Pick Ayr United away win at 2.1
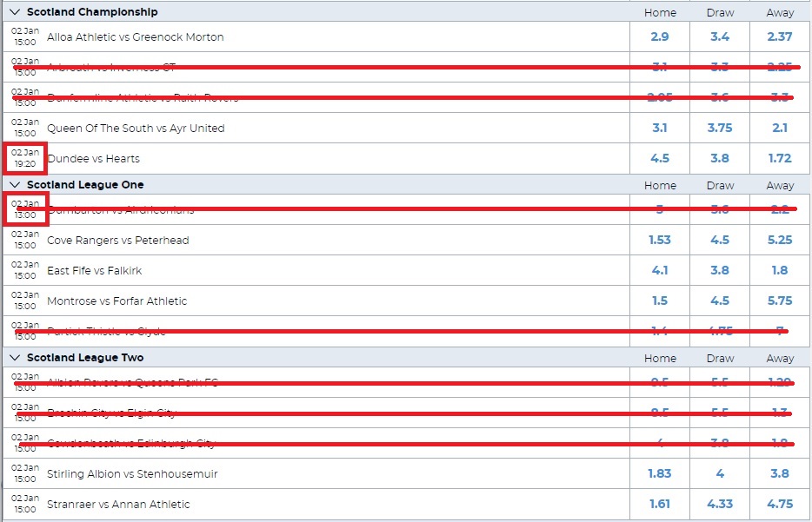Image resolution: width=812 pixels, height=522 pixels. [780, 128]
